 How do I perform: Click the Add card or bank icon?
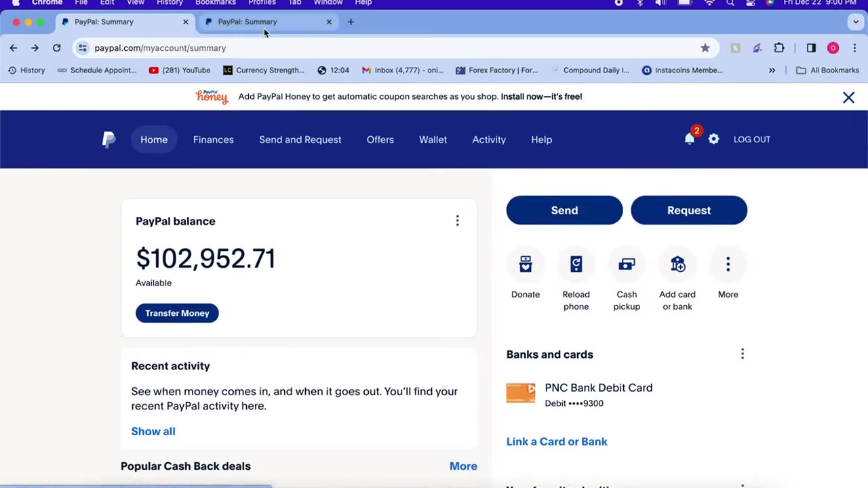677,264
